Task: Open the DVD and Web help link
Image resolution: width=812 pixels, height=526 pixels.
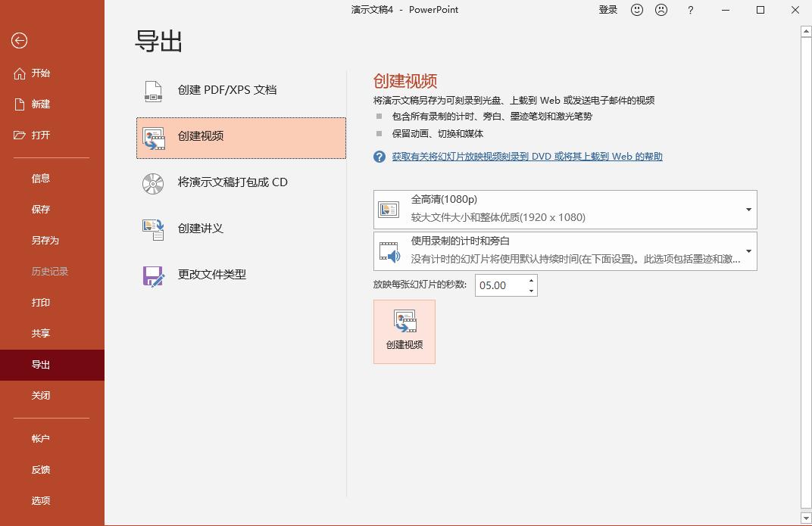Action: (x=527, y=157)
